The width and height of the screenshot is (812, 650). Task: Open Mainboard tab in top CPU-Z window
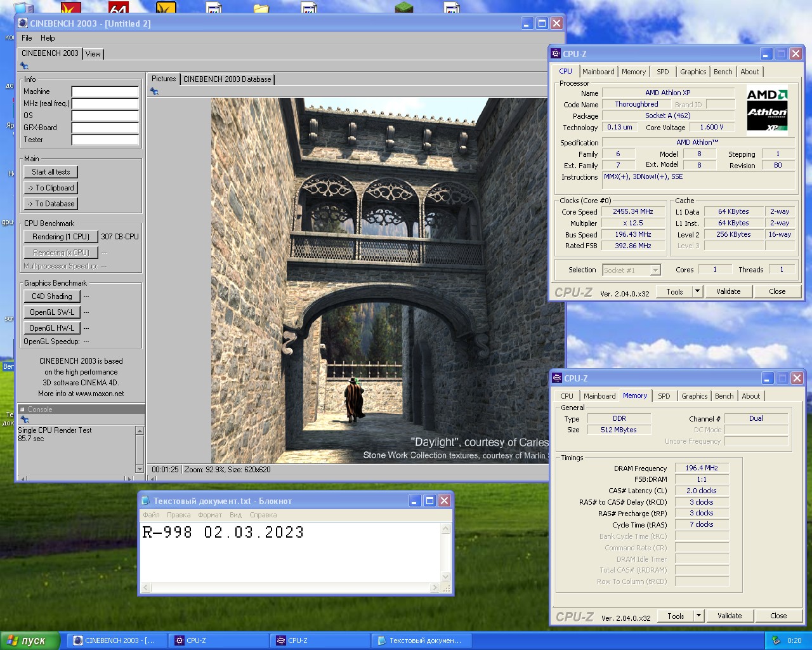(598, 72)
